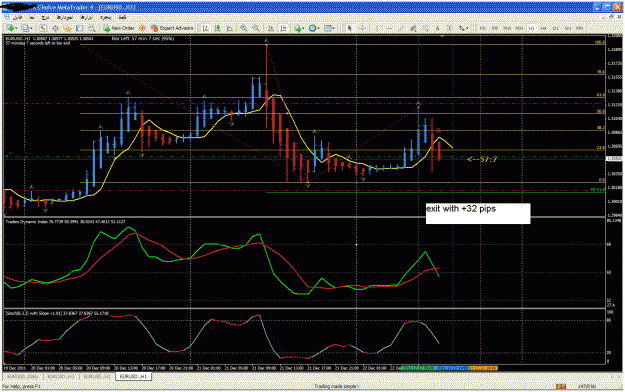Screen dimensions: 625x392
Task: Click the 'For Help, press F1' status text
Action: [x=22, y=386]
